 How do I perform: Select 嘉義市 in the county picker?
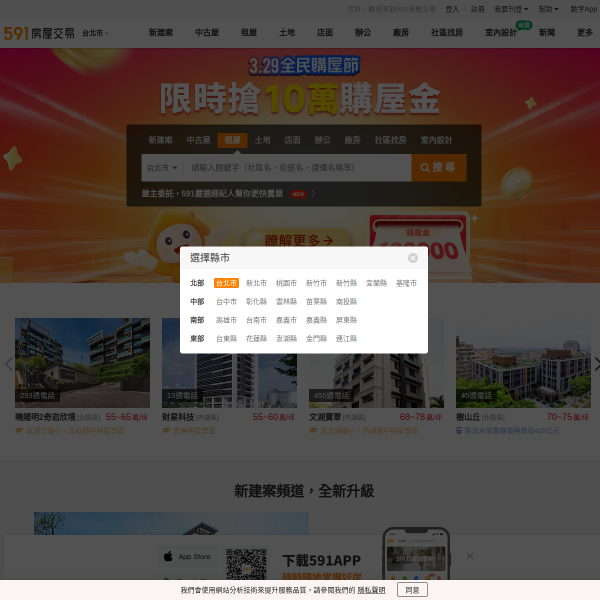(286, 320)
